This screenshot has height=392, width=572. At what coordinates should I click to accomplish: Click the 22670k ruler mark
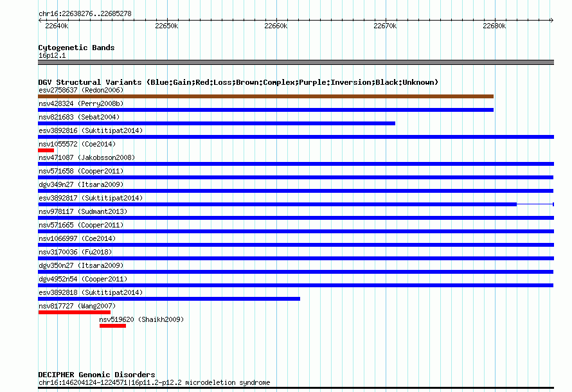pyautogui.click(x=385, y=26)
